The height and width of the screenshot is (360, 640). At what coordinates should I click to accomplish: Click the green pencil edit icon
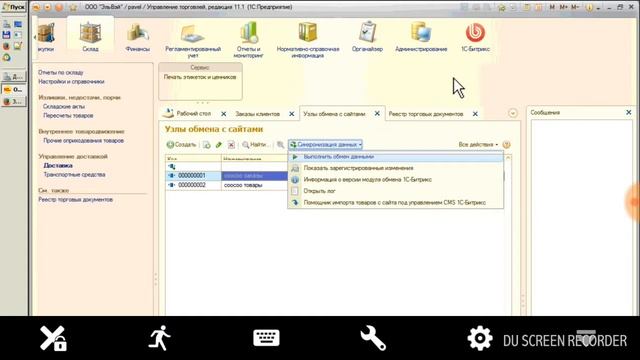click(x=219, y=144)
